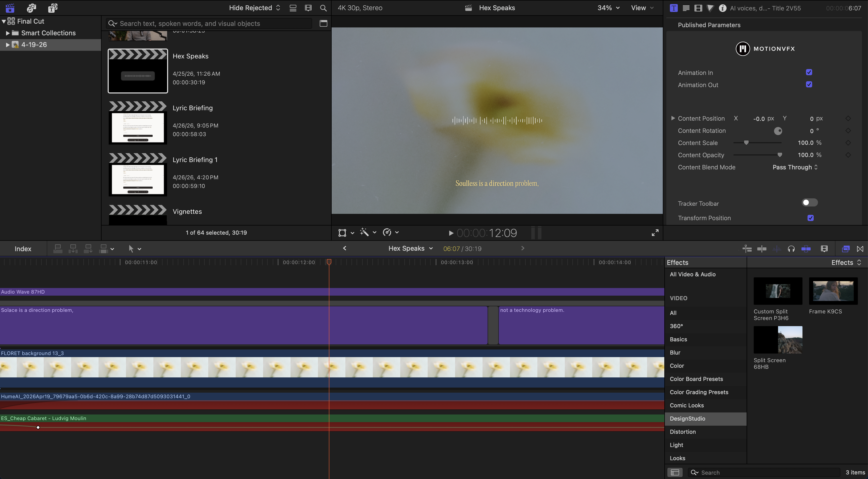
Task: Select the Lyric Briefing project
Action: click(x=138, y=123)
